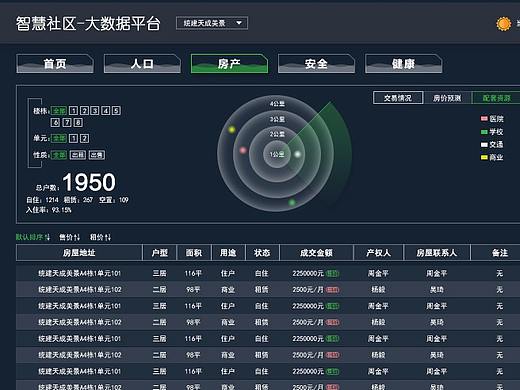
Task: Click the 1公里 radar center ring
Action: (277, 154)
